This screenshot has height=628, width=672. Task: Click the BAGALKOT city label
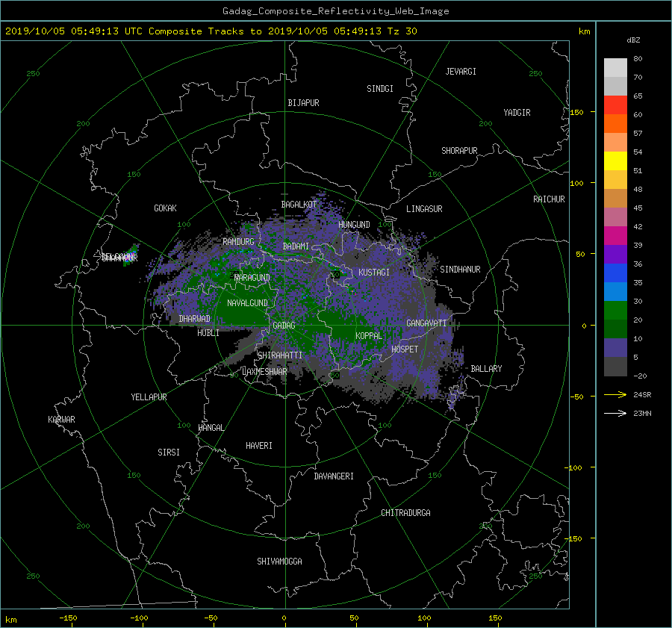(299, 205)
